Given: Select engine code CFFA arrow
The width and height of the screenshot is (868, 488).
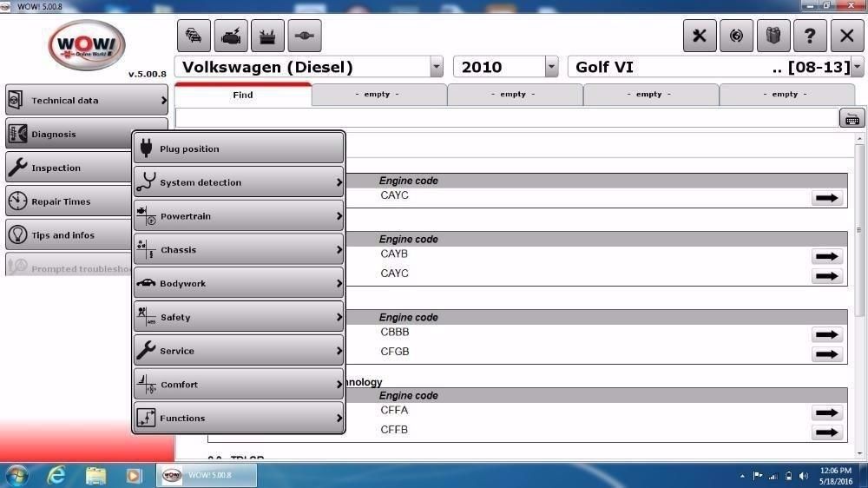Looking at the screenshot, I should coord(827,412).
